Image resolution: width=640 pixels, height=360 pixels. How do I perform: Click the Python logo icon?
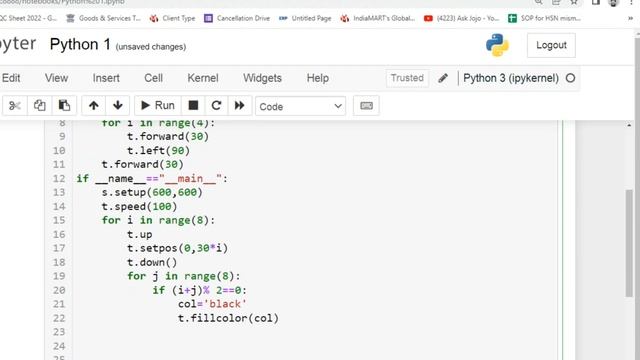pyautogui.click(x=497, y=45)
